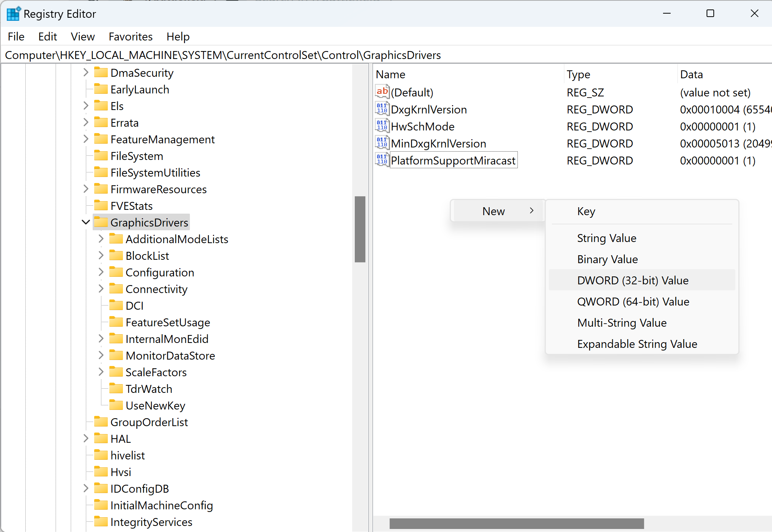Screen dimensions: 772x532
Task: Click the DCI folder icon
Action: (x=116, y=305)
